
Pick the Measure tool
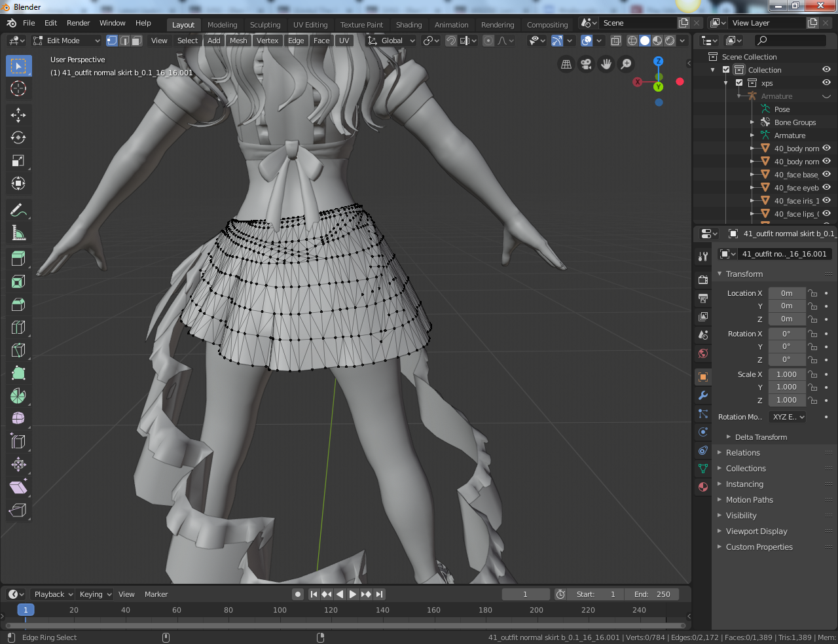pyautogui.click(x=18, y=233)
